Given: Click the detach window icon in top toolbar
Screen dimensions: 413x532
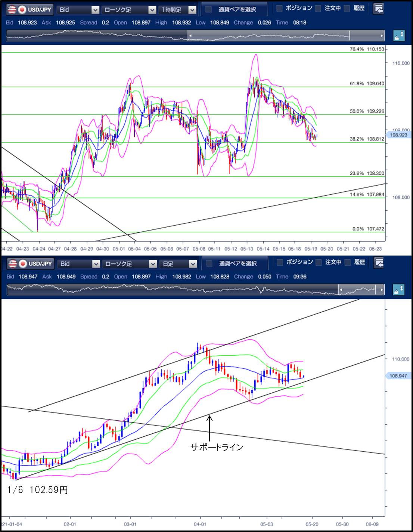Looking at the screenshot, I should pos(379,9).
